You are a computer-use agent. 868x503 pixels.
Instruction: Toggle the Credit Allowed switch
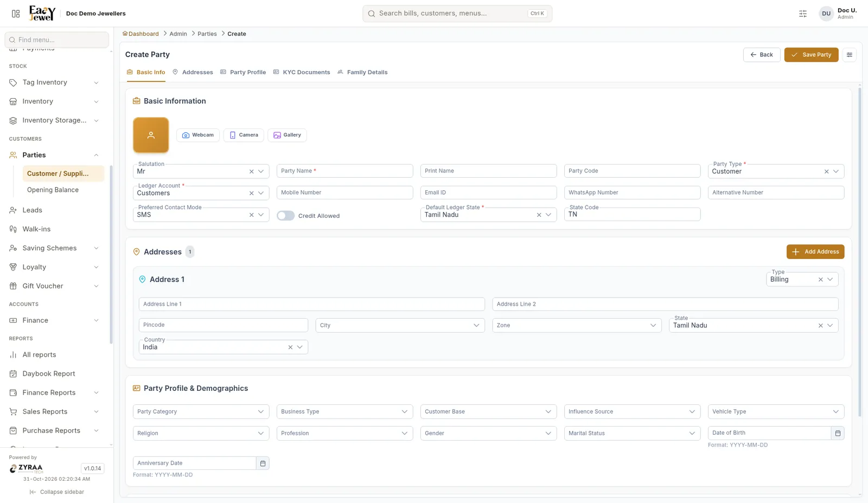pos(285,216)
